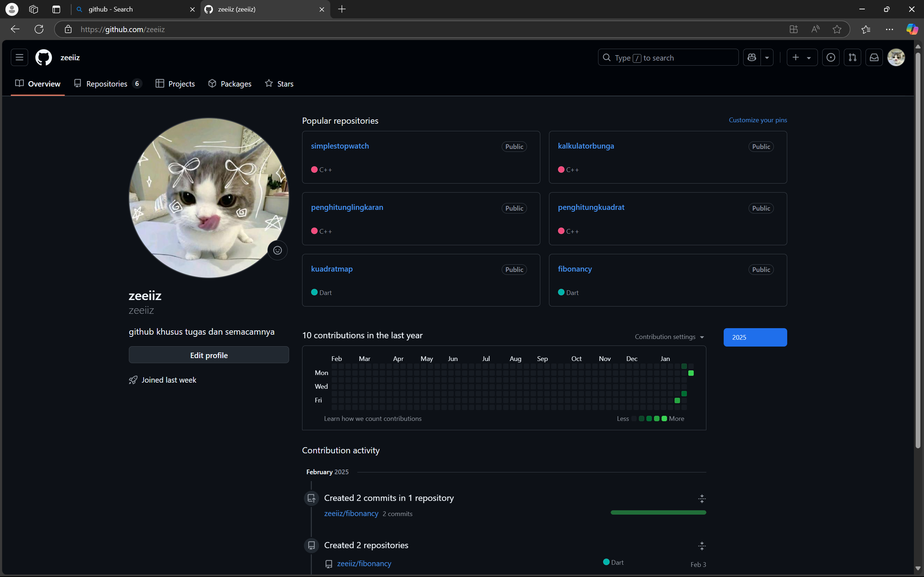924x577 pixels.
Task: Click the bright green Monday contribution square
Action: click(691, 373)
